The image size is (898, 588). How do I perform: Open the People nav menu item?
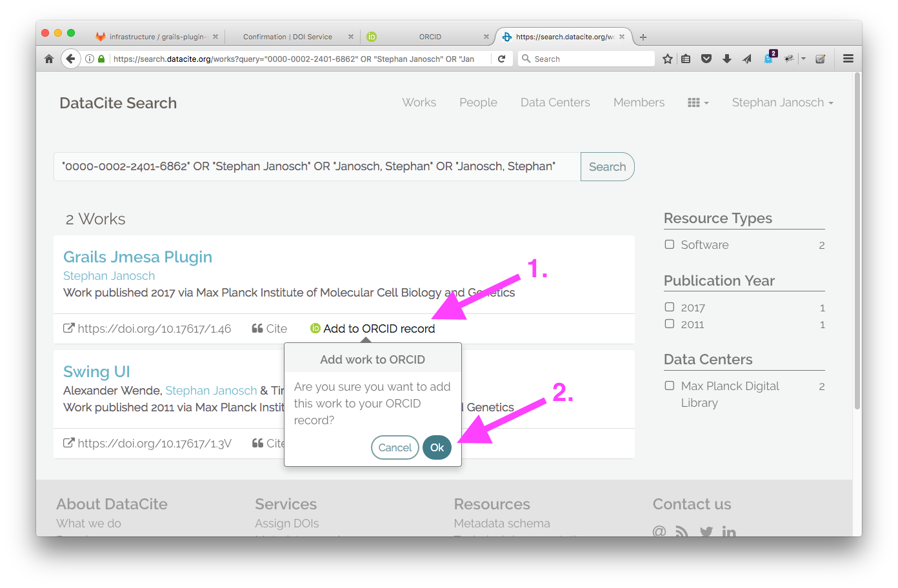pos(478,103)
